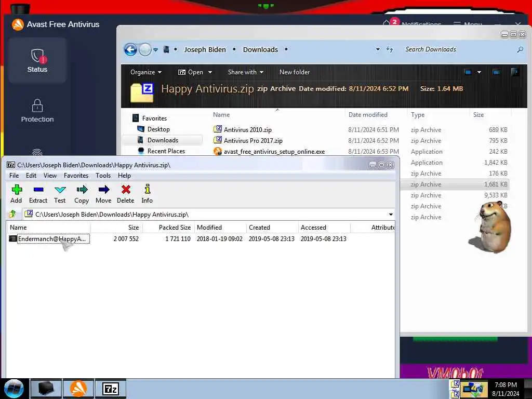The image size is (532, 399).
Task: Open the 7-Zip taskbar button
Action: coord(111,389)
